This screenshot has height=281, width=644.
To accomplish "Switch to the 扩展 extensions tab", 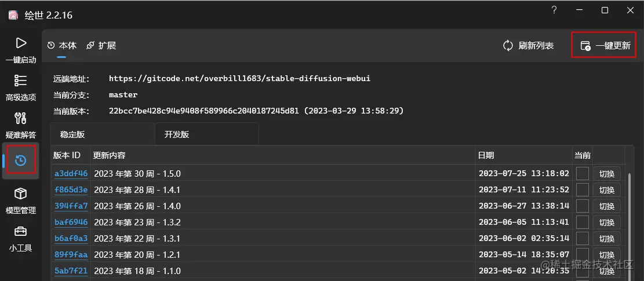I will click(101, 46).
